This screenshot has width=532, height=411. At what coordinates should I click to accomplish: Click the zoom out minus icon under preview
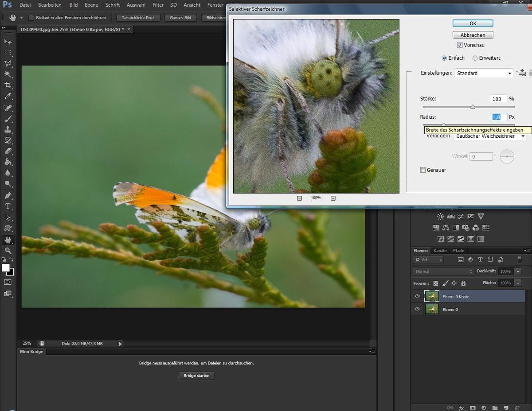coord(299,198)
